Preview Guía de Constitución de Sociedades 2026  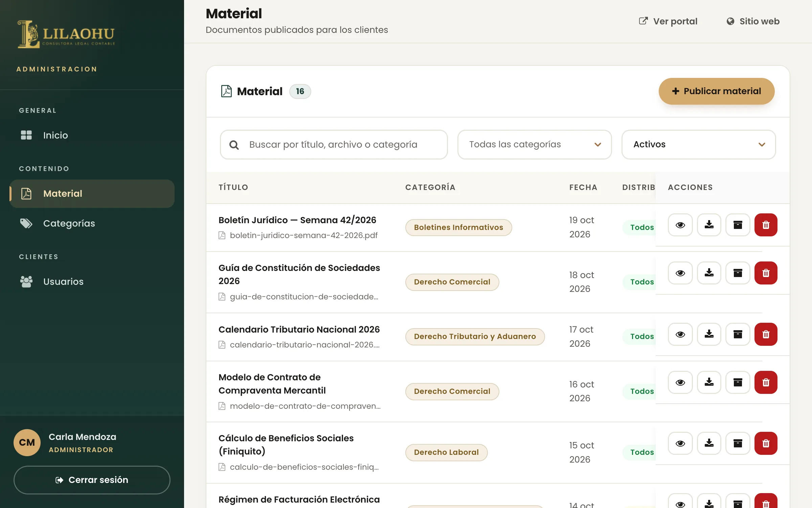click(680, 273)
